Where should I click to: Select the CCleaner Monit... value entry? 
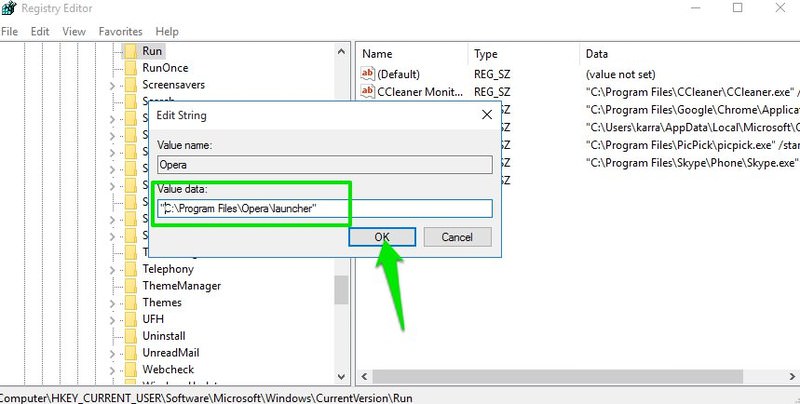(x=420, y=92)
